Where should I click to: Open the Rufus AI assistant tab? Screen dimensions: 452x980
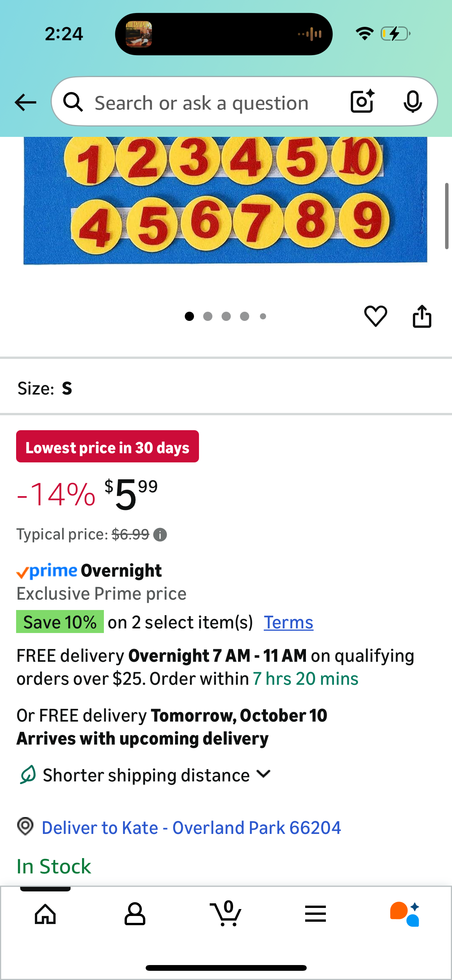point(405,914)
